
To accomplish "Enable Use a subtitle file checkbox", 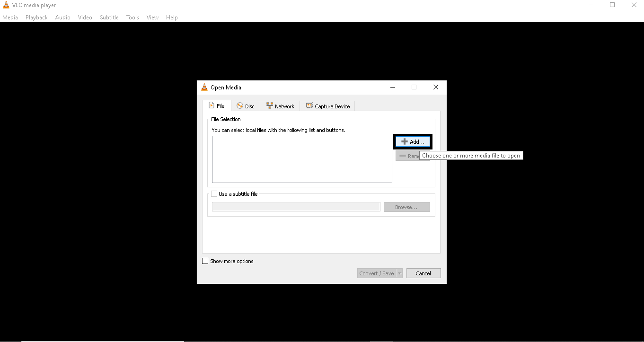I will tap(214, 194).
